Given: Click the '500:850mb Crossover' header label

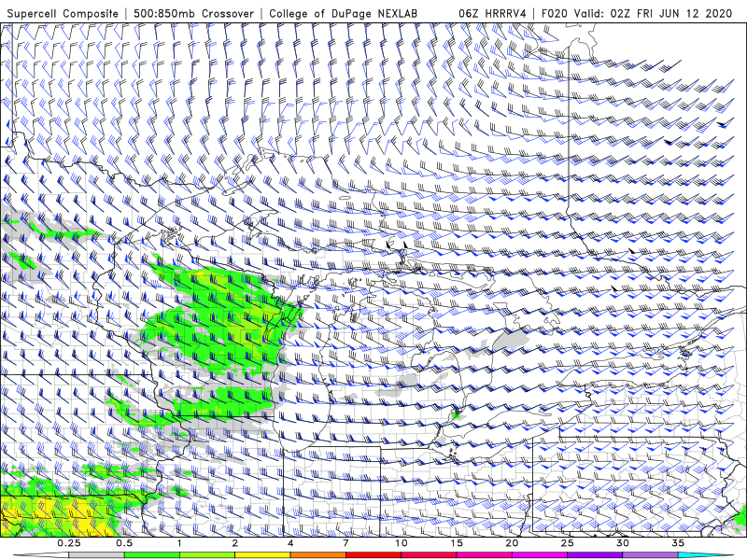Looking at the screenshot, I should [x=194, y=13].
